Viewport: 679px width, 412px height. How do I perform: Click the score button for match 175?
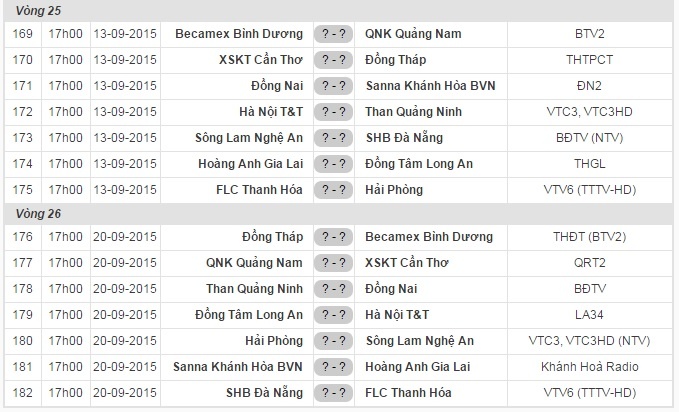coord(333,189)
